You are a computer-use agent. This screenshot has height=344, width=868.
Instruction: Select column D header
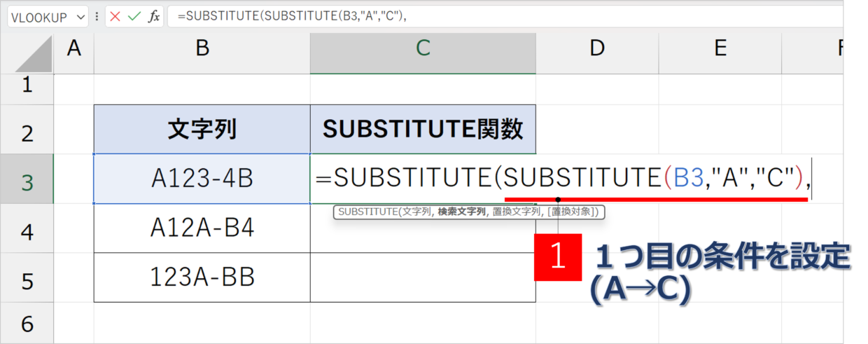coord(597,48)
